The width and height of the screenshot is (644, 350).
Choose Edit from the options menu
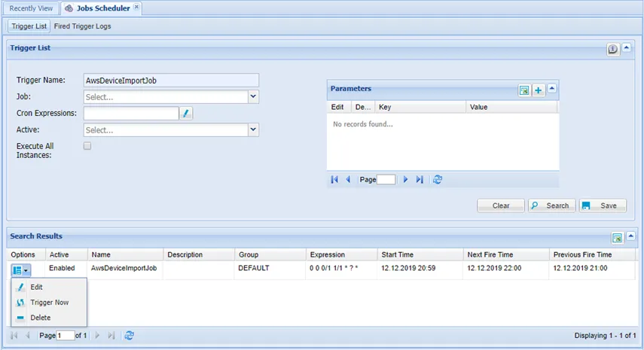click(x=49, y=288)
